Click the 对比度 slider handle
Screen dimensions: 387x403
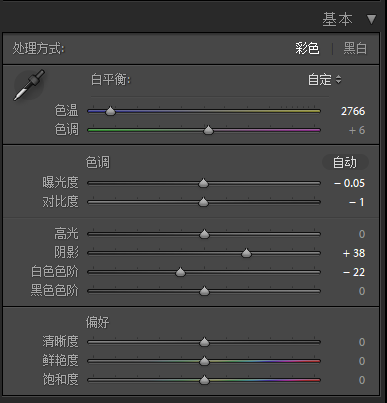[x=203, y=202]
